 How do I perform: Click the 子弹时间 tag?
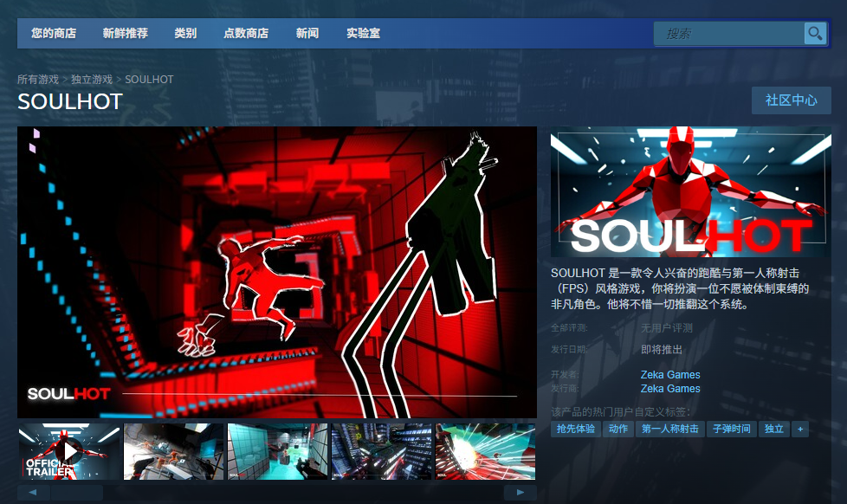point(731,429)
